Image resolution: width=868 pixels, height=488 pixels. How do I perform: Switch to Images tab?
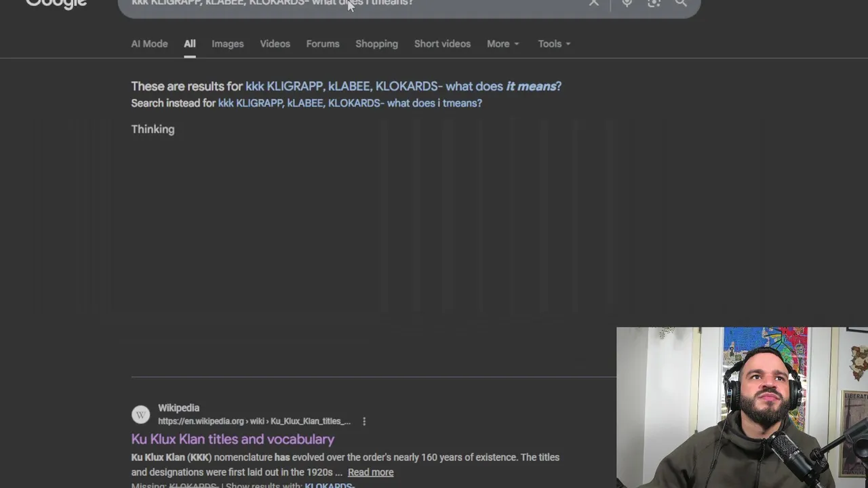pyautogui.click(x=228, y=44)
